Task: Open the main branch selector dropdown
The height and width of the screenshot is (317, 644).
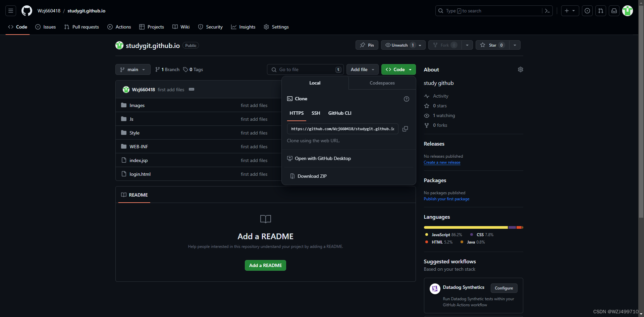Action: point(133,69)
